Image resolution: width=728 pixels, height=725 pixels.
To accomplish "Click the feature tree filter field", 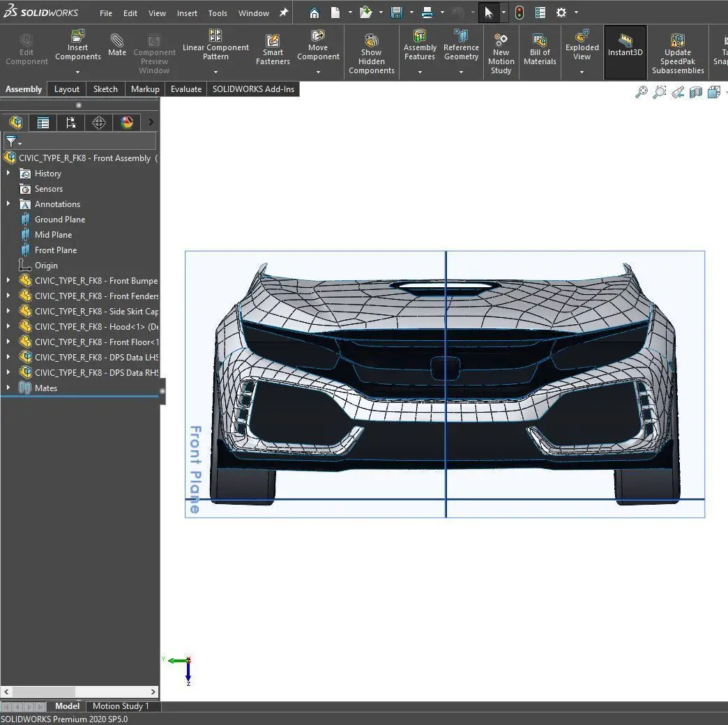I will click(80, 141).
